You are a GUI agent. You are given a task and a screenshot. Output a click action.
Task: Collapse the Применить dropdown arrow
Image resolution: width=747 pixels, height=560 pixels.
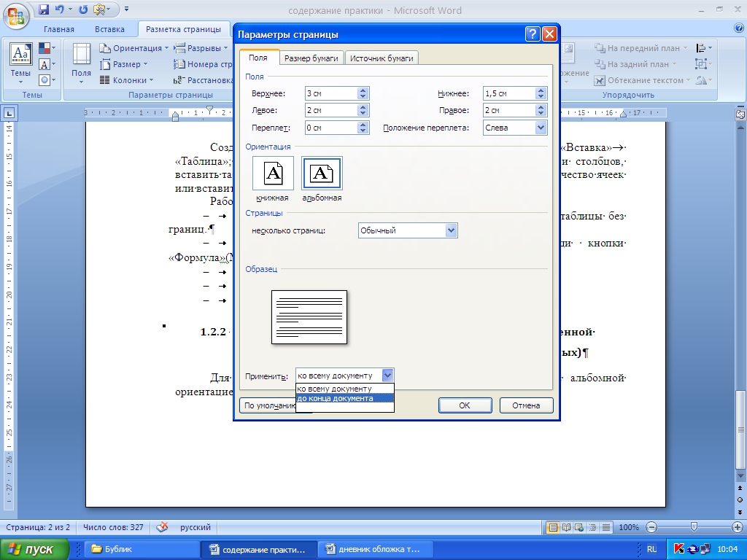point(388,376)
